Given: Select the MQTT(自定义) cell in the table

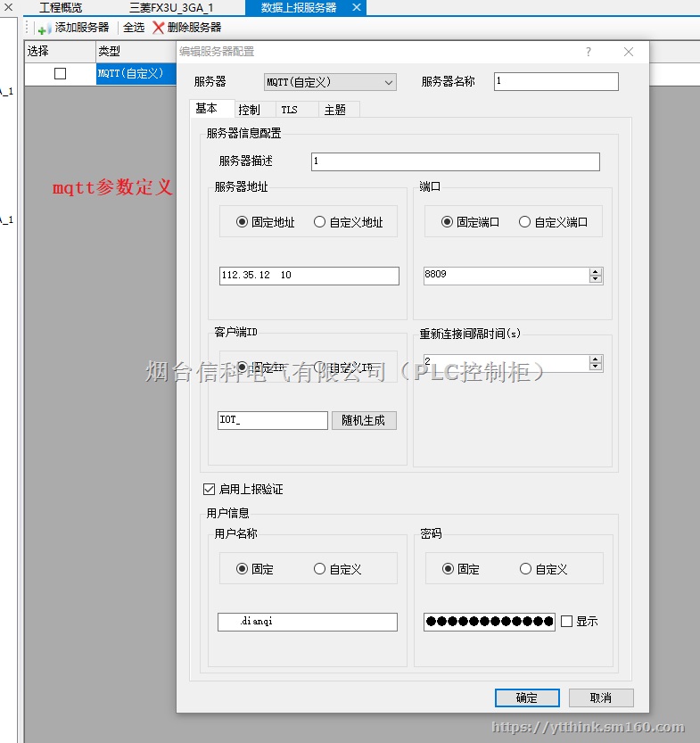Looking at the screenshot, I should tap(136, 74).
